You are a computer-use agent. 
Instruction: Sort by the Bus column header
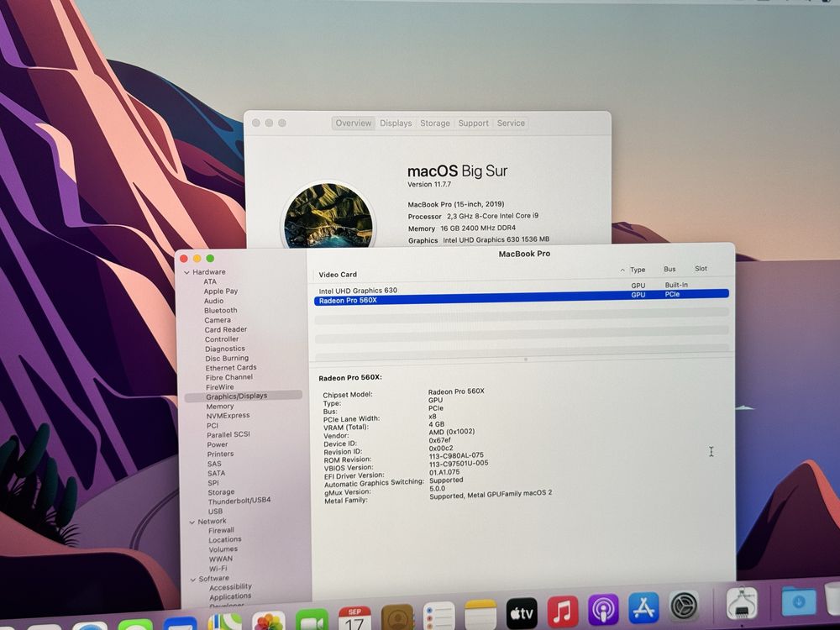669,269
